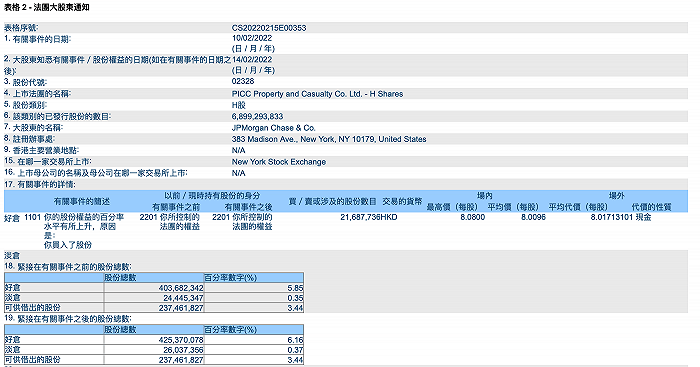Click highest price value 8.0800
The image size is (700, 367).
(472, 217)
